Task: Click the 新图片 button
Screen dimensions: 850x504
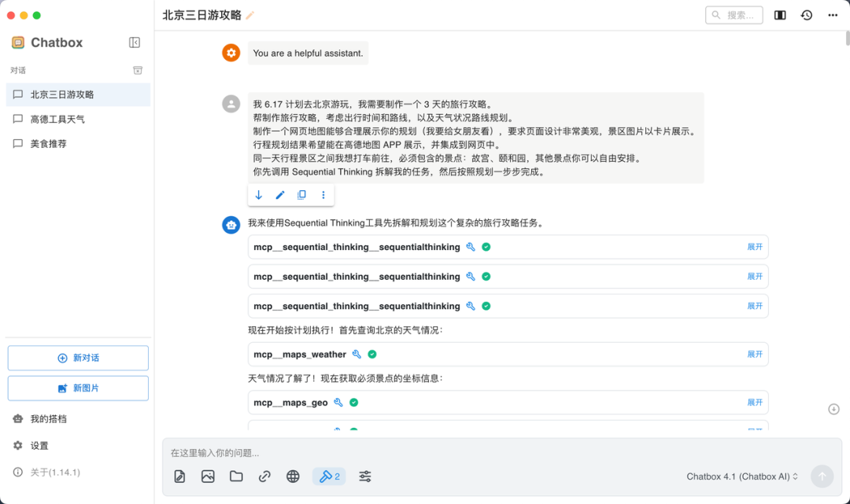Action: tap(77, 388)
